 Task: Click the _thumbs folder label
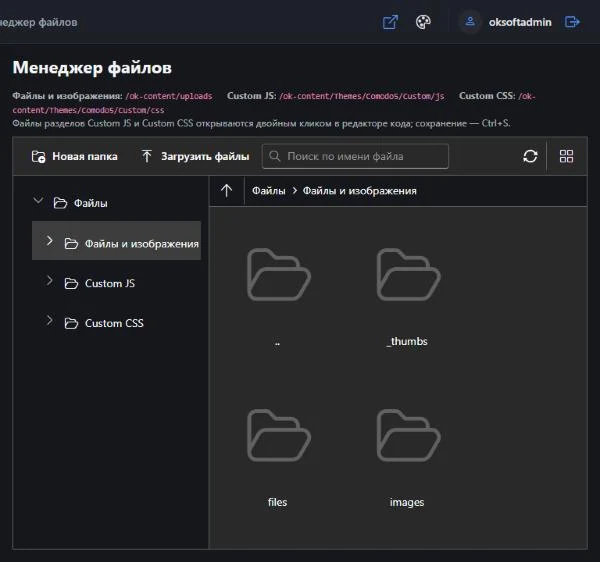[407, 341]
